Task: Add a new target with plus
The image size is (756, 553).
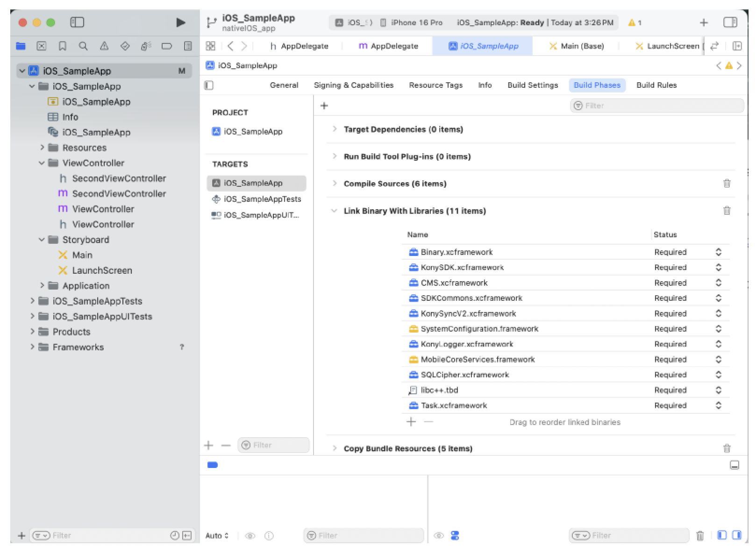Action: click(209, 445)
